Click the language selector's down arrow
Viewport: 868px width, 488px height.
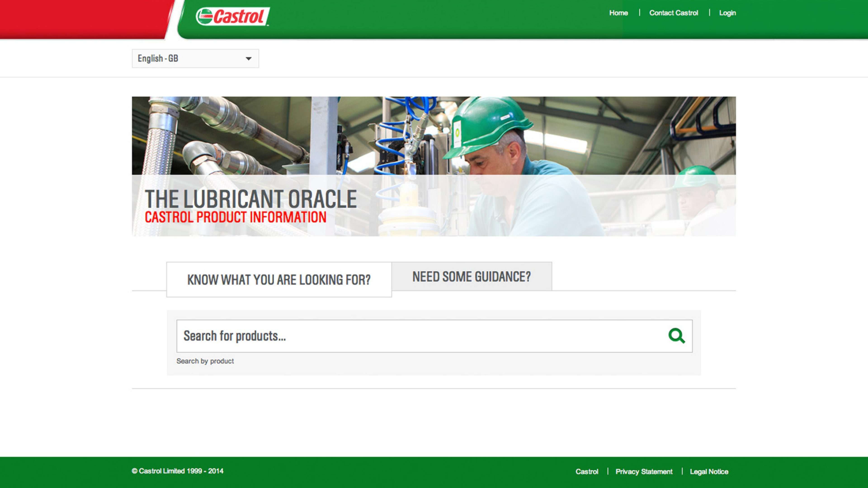coord(248,59)
